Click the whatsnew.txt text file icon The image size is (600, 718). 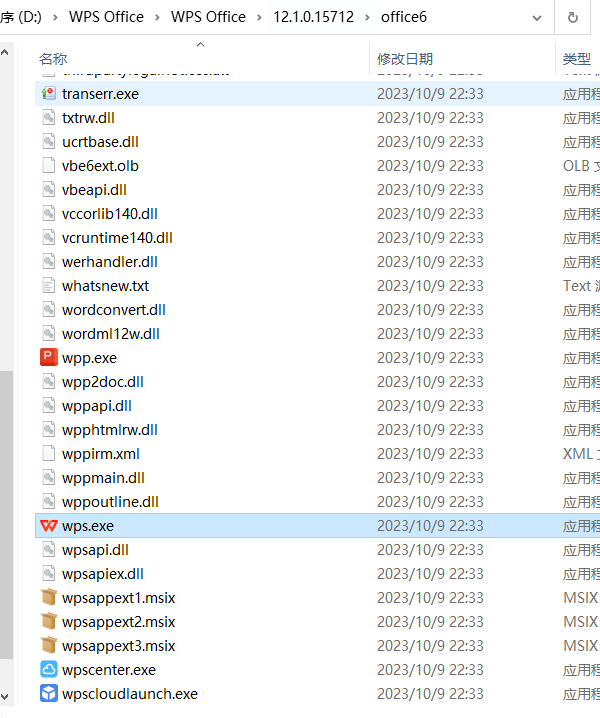49,286
